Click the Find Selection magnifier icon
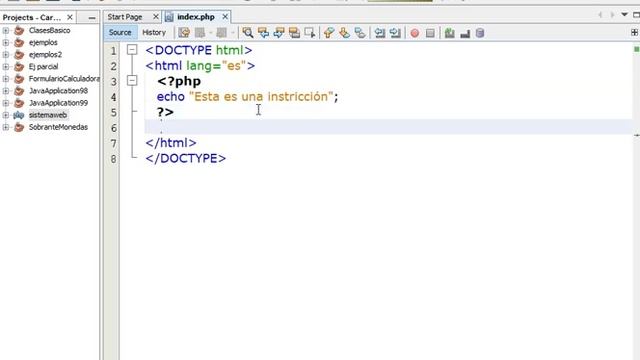 [x=247, y=33]
